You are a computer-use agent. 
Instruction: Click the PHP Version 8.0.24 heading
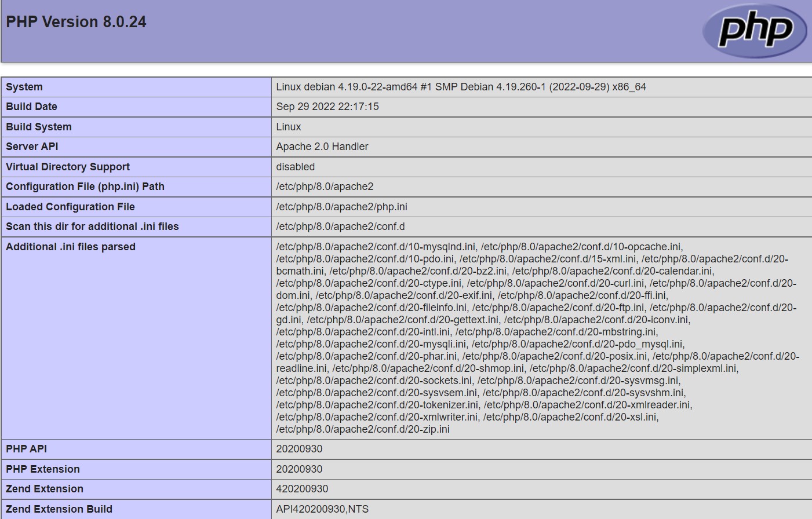pyautogui.click(x=76, y=22)
